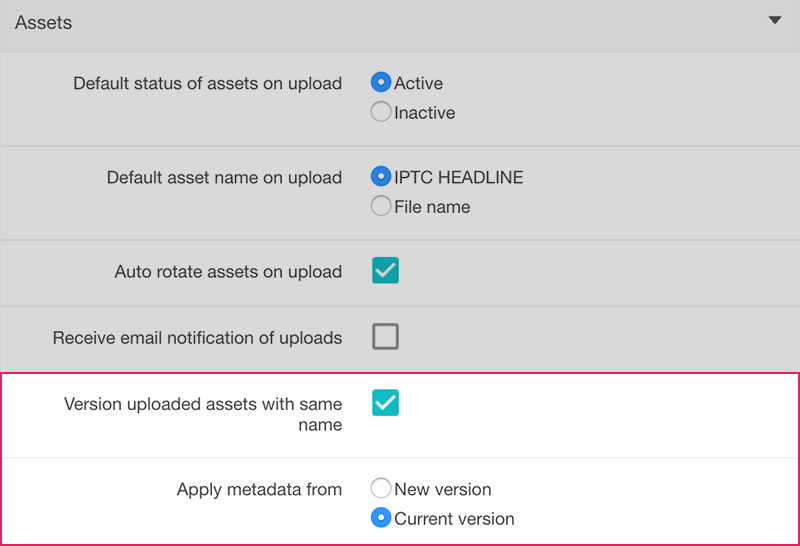Choose File name as default asset name
The width and height of the screenshot is (800, 546).
coord(381,206)
